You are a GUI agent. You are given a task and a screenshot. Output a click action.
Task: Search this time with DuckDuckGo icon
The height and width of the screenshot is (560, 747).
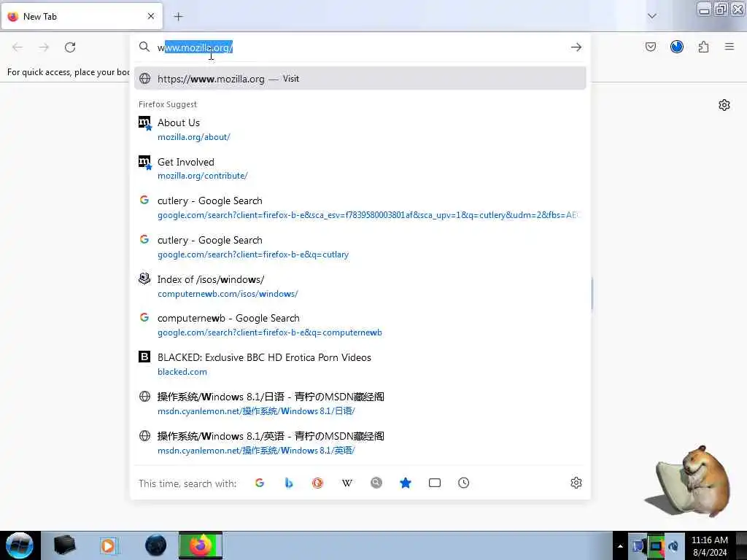(x=318, y=483)
